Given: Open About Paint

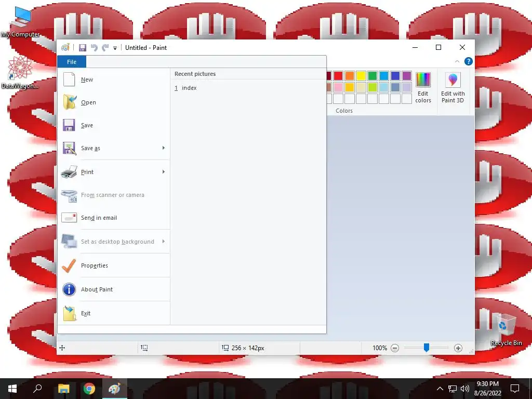Looking at the screenshot, I should (114, 289).
